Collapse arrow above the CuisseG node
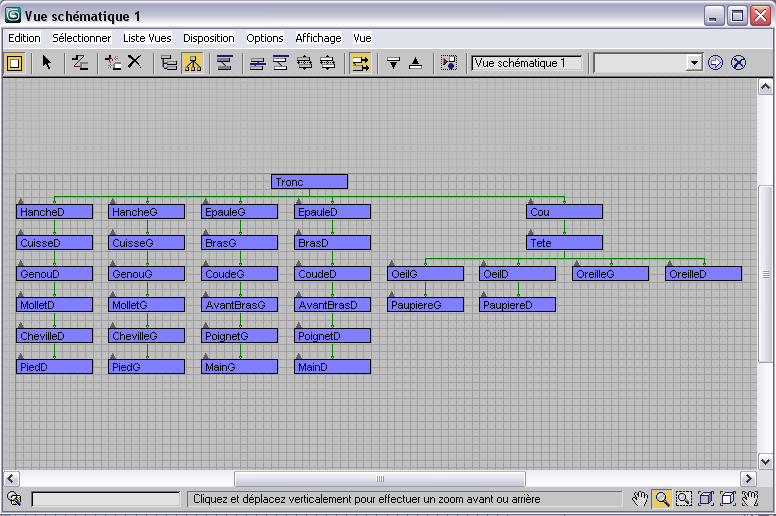Screen dimensions: 776x516 click(113, 232)
